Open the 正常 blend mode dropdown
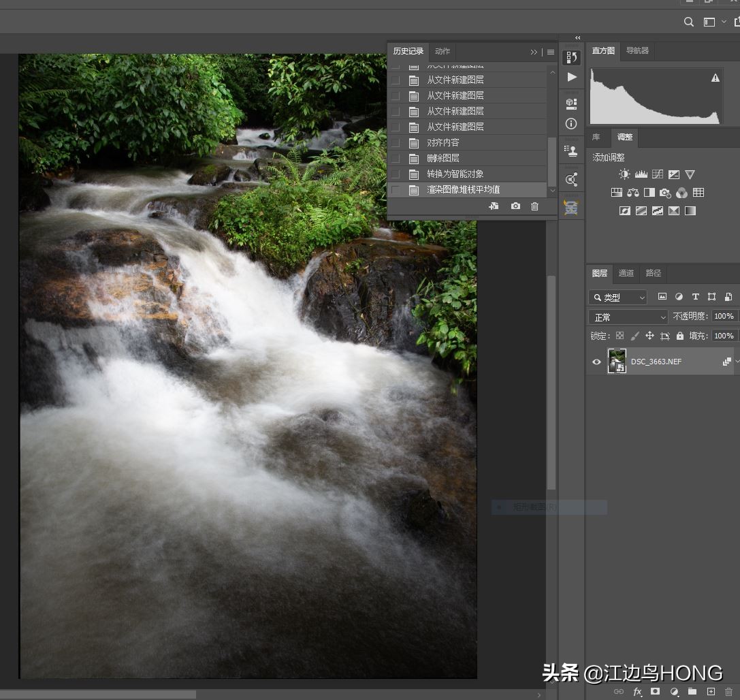 (x=628, y=317)
